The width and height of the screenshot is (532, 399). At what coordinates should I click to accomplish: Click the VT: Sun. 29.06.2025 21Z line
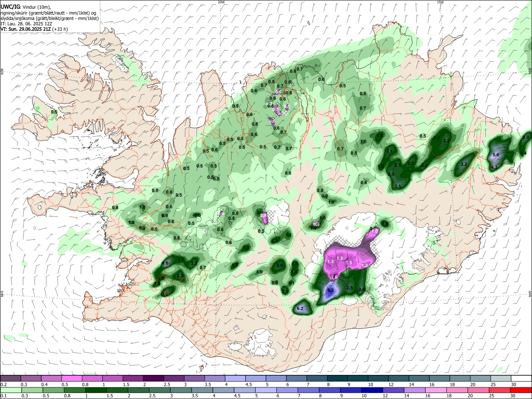[x=34, y=29]
